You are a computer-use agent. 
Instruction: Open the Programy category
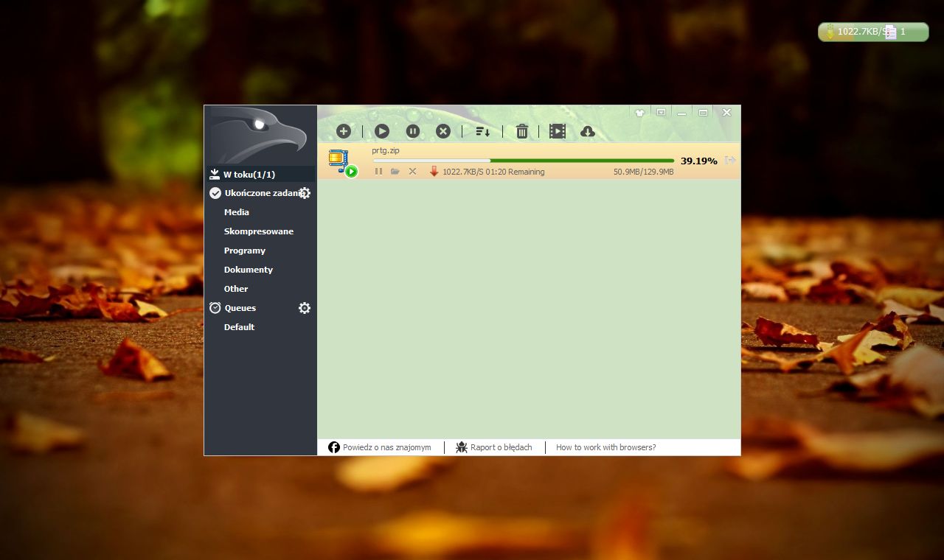click(x=245, y=251)
